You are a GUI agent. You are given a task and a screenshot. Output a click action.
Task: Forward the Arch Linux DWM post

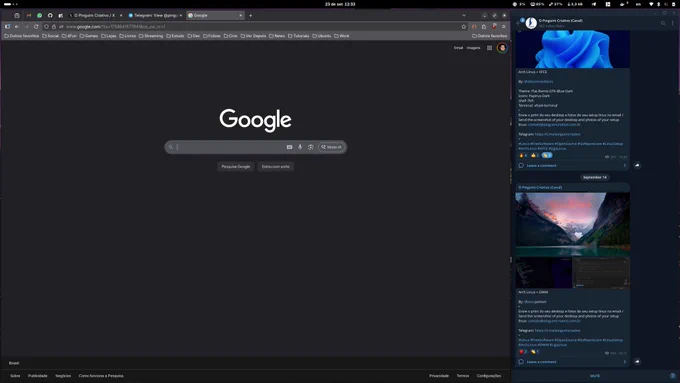[637, 361]
